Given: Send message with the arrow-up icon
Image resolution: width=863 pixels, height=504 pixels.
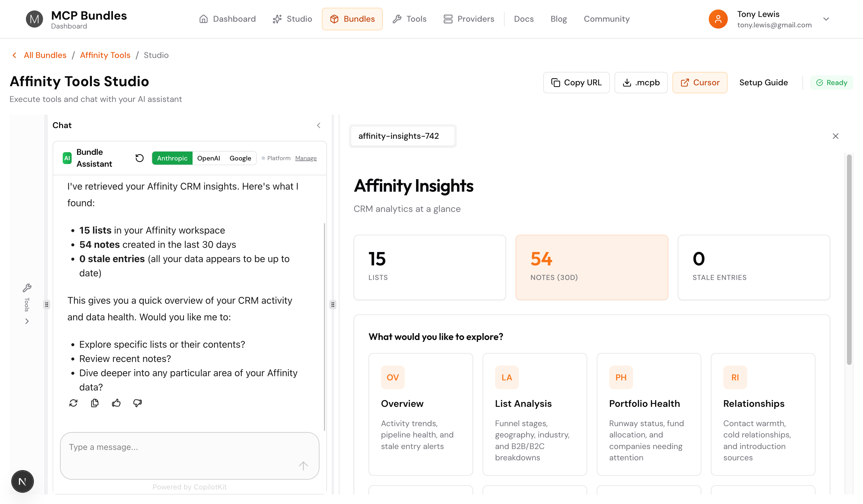Looking at the screenshot, I should 303,465.
